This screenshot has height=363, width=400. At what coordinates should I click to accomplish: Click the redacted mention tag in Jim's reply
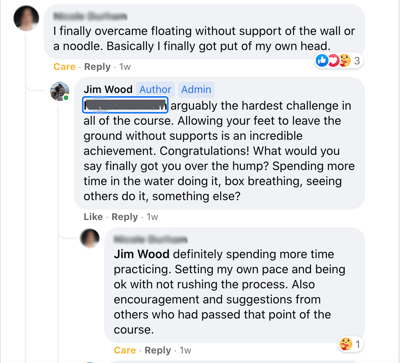pyautogui.click(x=125, y=105)
